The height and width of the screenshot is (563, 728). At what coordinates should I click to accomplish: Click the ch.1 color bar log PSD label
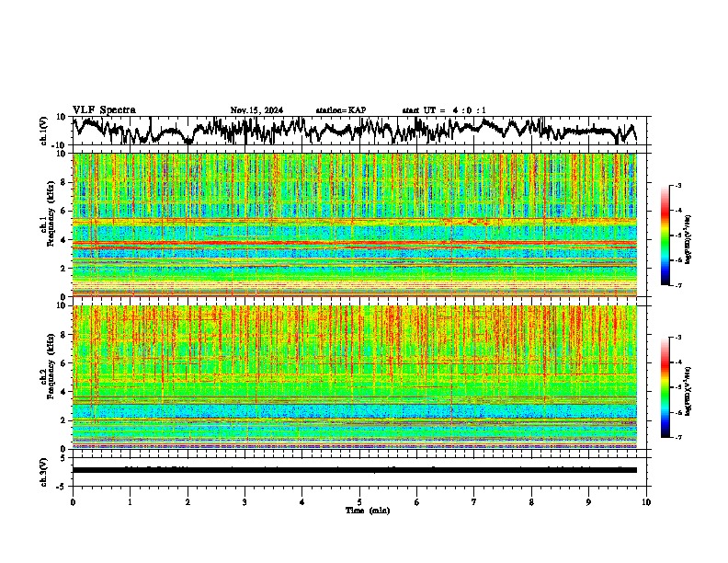coord(688,240)
